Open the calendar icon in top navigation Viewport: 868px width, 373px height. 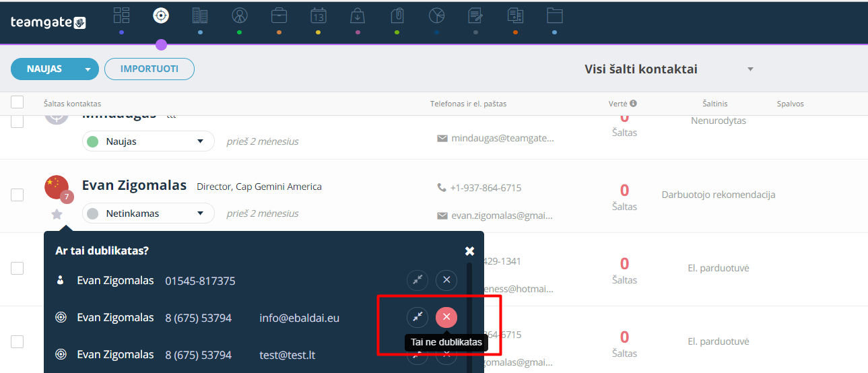tap(319, 15)
